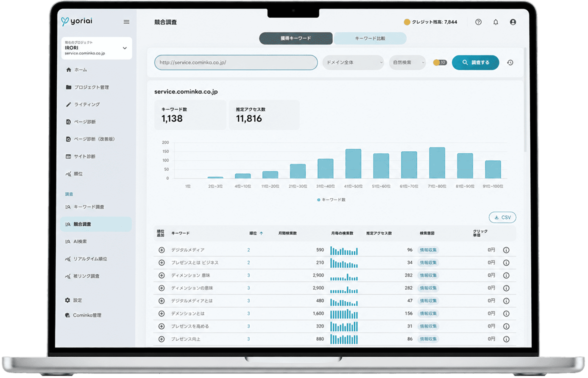
Task: Select the 獲得キーワード tab
Action: click(x=295, y=39)
